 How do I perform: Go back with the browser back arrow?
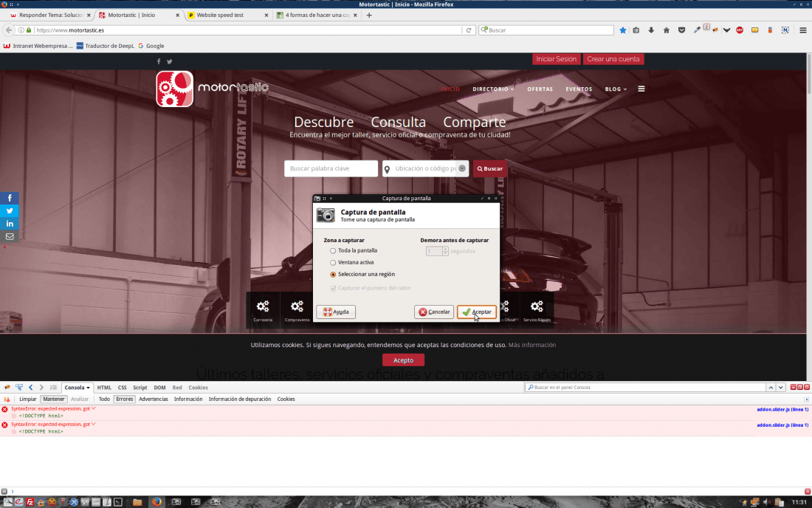point(9,30)
